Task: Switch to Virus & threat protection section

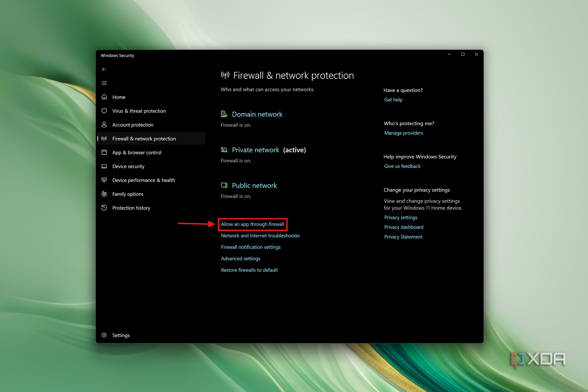Action: point(139,111)
